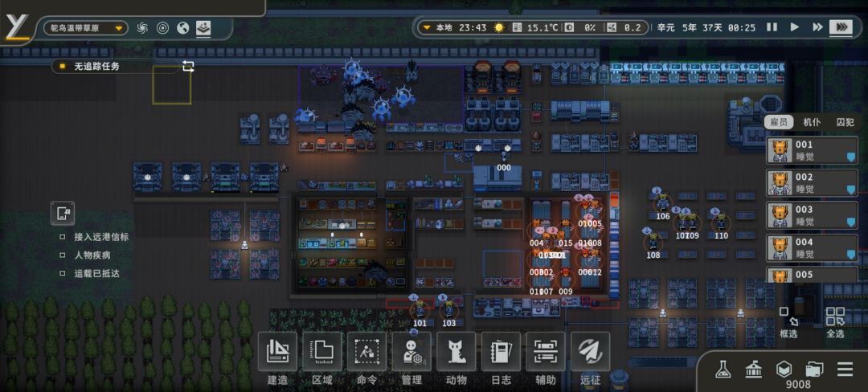Select employee card 003
This screenshot has width=868, height=392.
[x=812, y=215]
